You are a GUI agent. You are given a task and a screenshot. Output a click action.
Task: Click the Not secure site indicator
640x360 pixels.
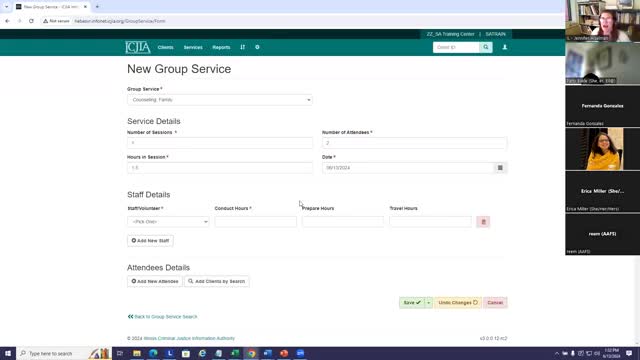(x=56, y=21)
